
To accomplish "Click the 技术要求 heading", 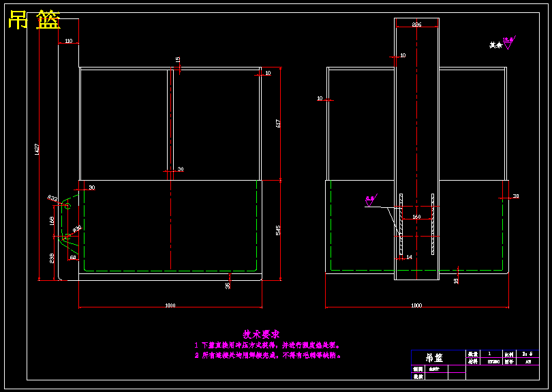I will click(x=261, y=334).
